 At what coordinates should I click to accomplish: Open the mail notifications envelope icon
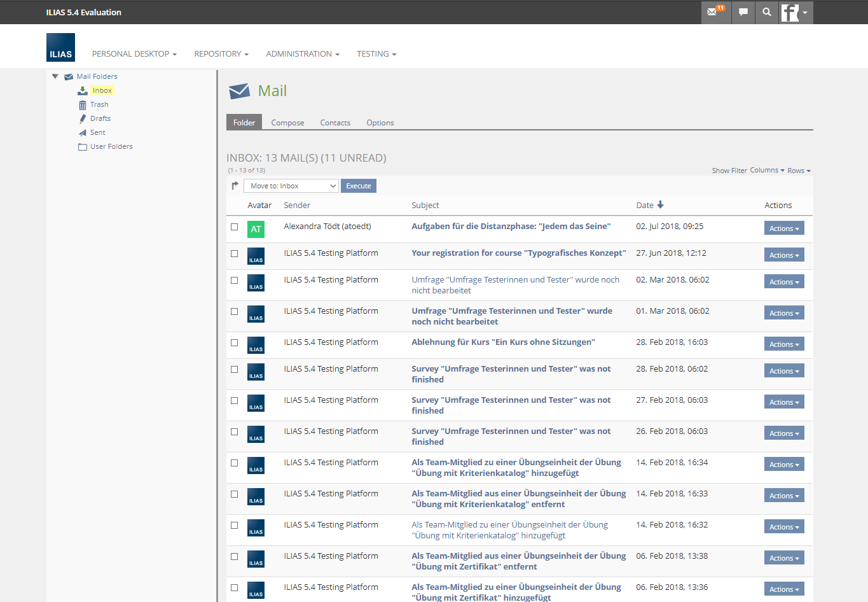click(x=712, y=12)
